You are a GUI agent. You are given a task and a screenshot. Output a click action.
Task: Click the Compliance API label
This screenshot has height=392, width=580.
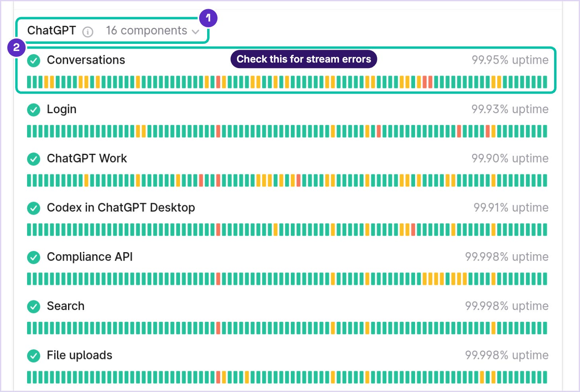tap(90, 257)
